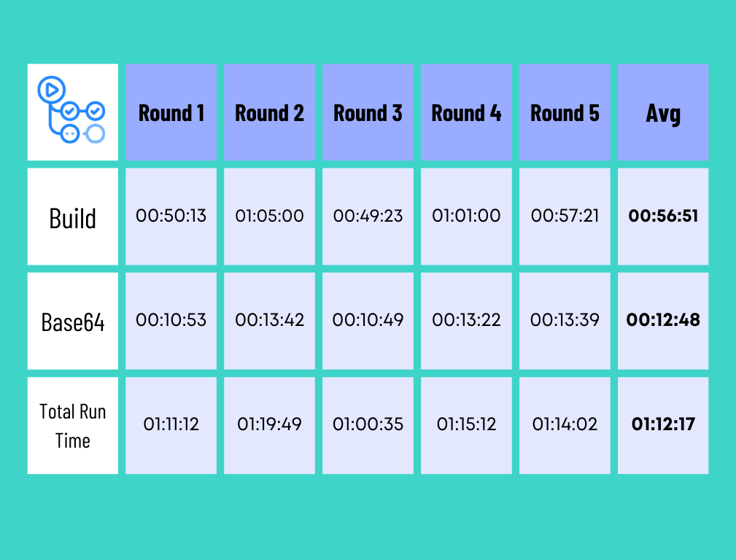This screenshot has height=560, width=736.
Task: Click the GitHub Actions workflow icon
Action: 72,112
